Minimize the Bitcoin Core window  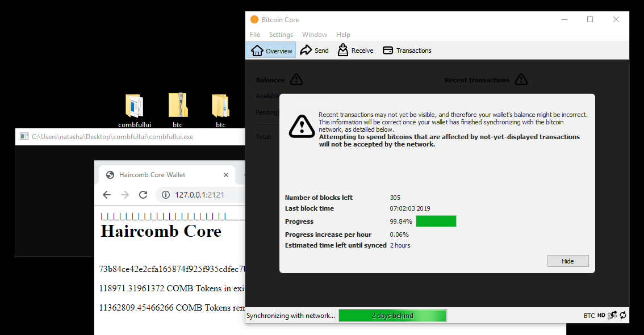point(564,19)
